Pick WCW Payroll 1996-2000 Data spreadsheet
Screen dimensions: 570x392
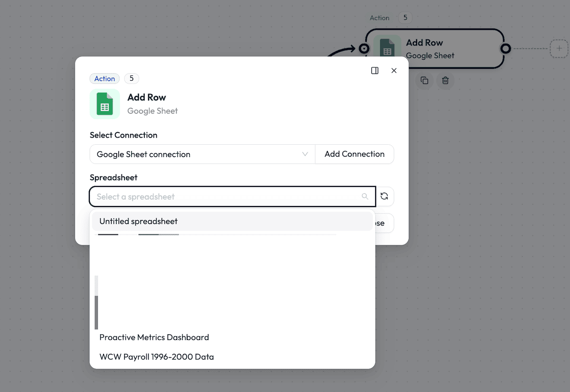232,357
